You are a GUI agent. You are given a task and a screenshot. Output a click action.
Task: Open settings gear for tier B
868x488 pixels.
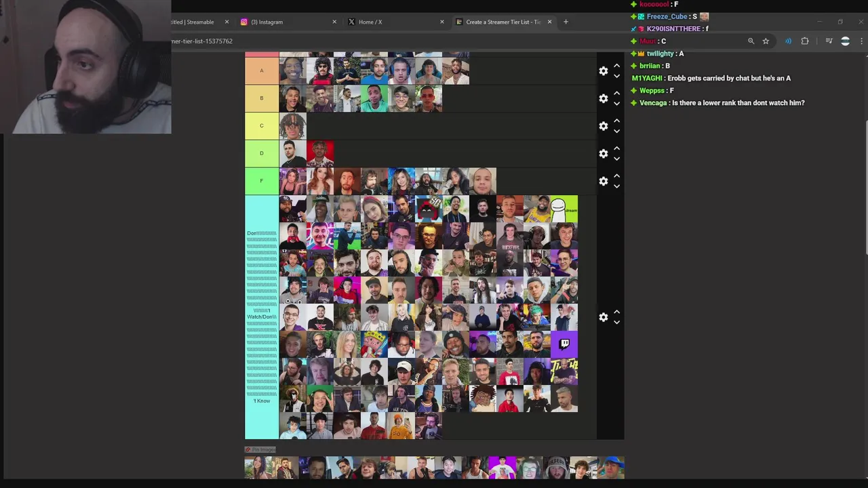click(x=604, y=98)
